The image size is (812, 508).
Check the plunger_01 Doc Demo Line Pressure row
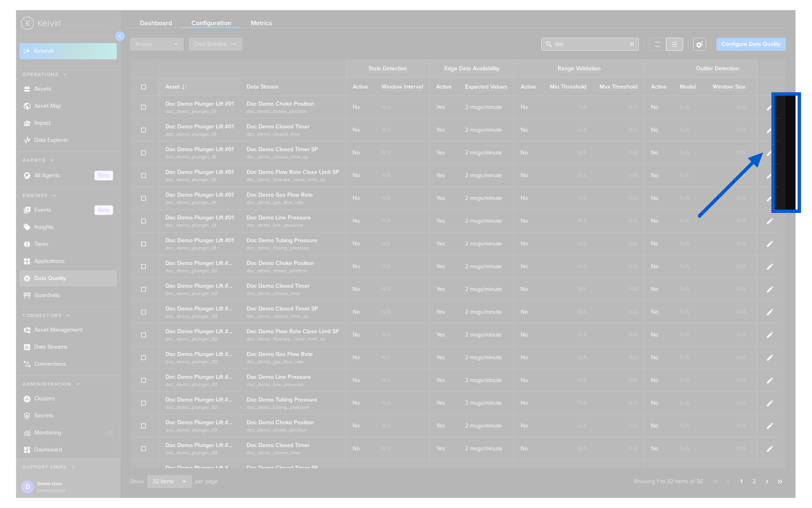(x=143, y=221)
